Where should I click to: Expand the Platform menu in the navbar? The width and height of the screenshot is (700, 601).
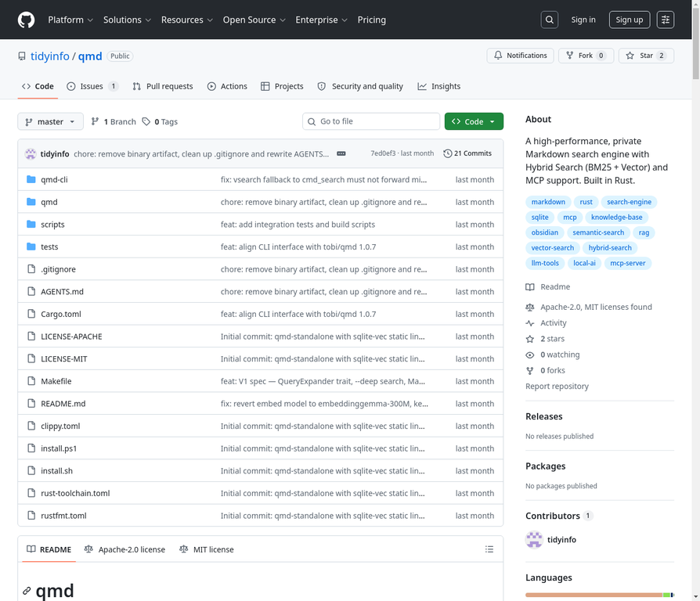[70, 20]
